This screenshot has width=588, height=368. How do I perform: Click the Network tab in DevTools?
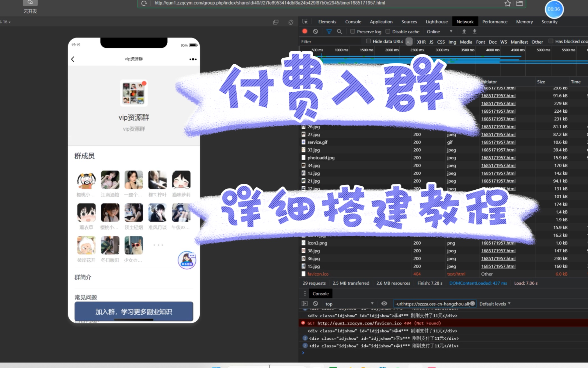coord(465,22)
